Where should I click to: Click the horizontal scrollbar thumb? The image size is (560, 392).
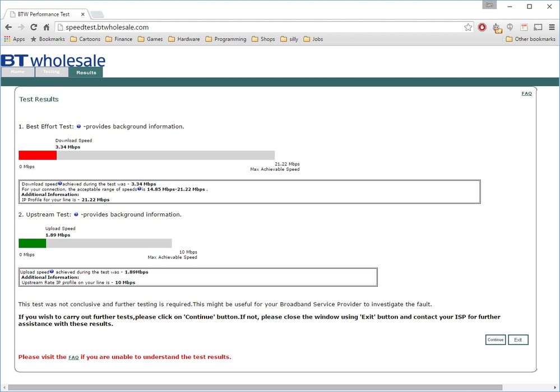point(256,388)
